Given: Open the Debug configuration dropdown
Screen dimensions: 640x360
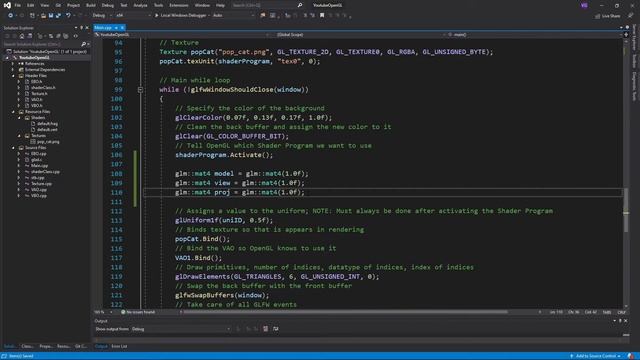Looking at the screenshot, I should (x=102, y=16).
